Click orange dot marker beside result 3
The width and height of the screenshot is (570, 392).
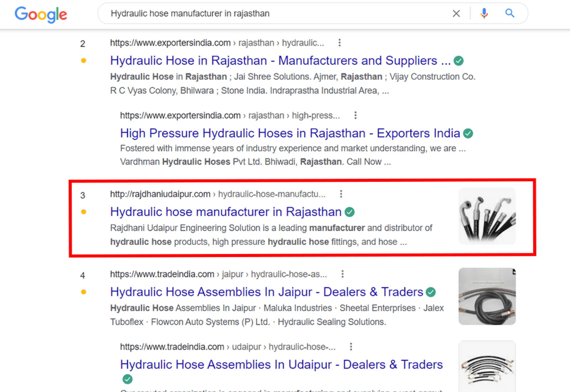84,212
